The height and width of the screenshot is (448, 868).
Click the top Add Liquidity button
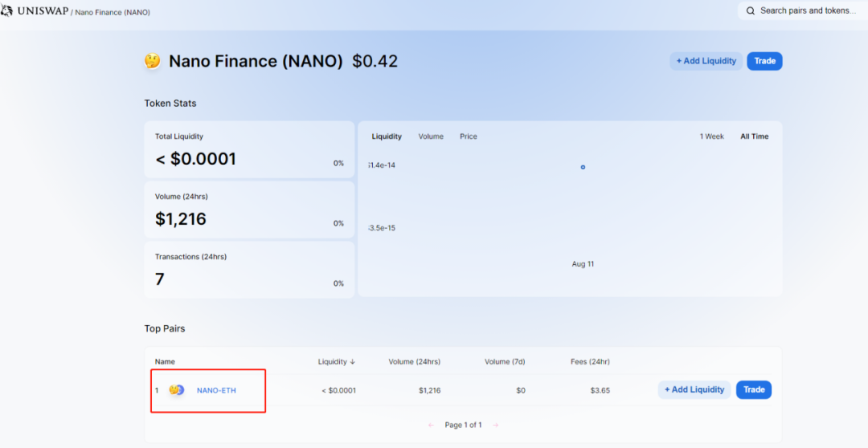[706, 61]
